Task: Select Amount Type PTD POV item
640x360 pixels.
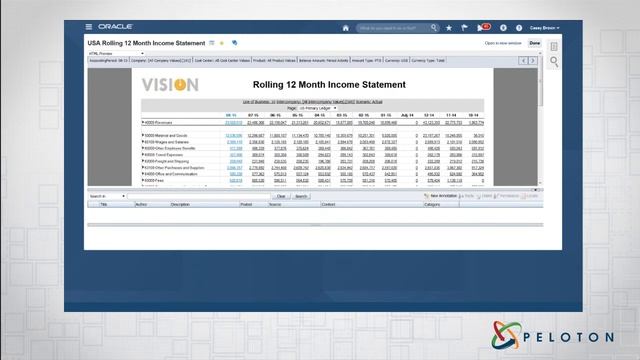Action: coord(367,60)
